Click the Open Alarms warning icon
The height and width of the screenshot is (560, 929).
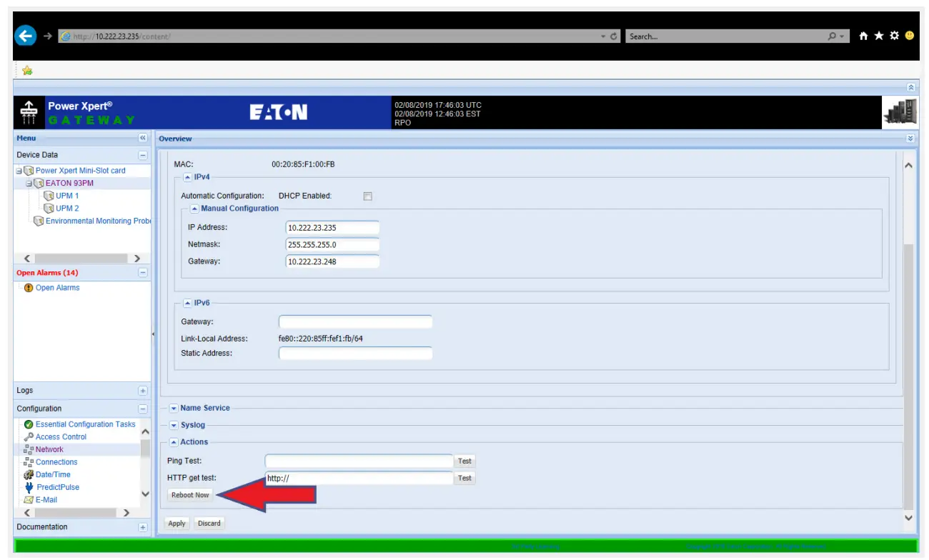tap(29, 288)
